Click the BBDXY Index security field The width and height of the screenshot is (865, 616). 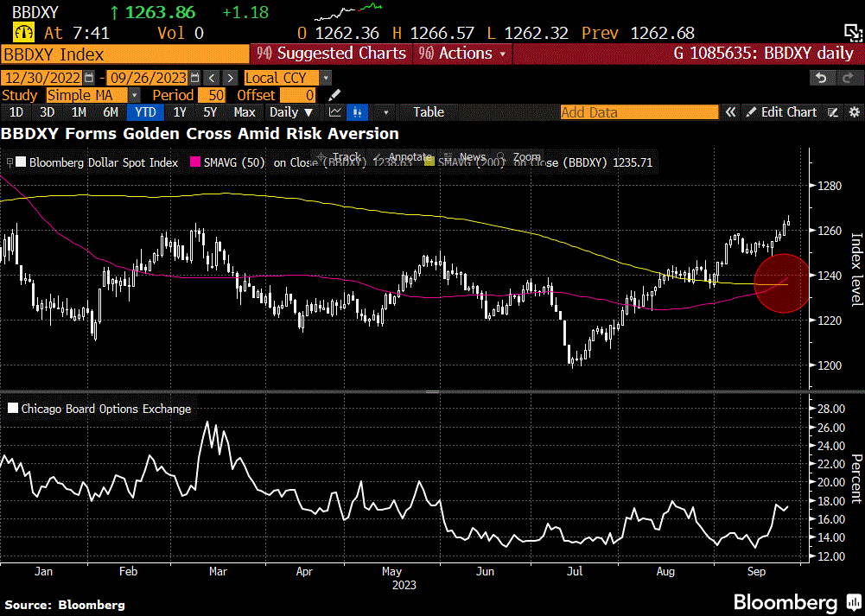coord(124,54)
